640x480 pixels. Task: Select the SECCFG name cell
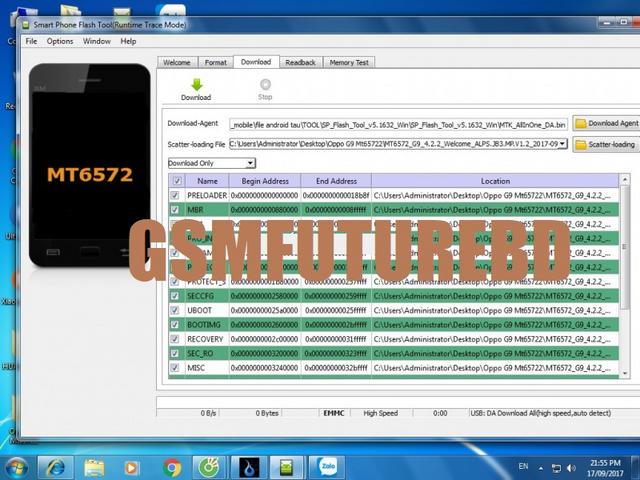(207, 296)
